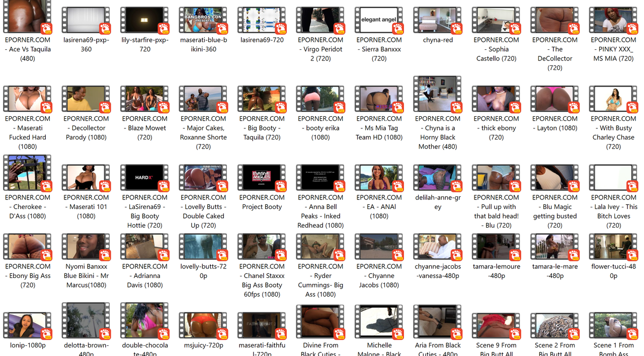
Task: Click the Decollector Parody (1080) file icon
Action: tap(86, 99)
